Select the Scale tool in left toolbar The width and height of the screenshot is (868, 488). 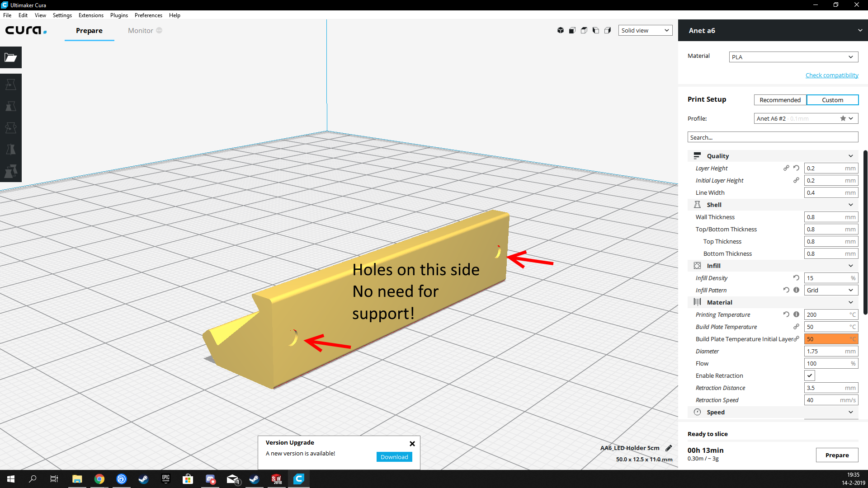point(11,106)
